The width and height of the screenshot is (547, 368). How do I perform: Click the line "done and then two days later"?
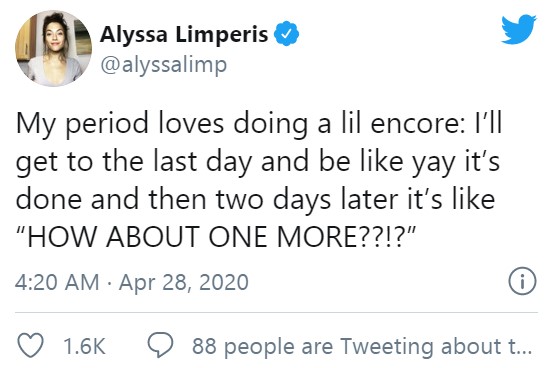click(255, 199)
